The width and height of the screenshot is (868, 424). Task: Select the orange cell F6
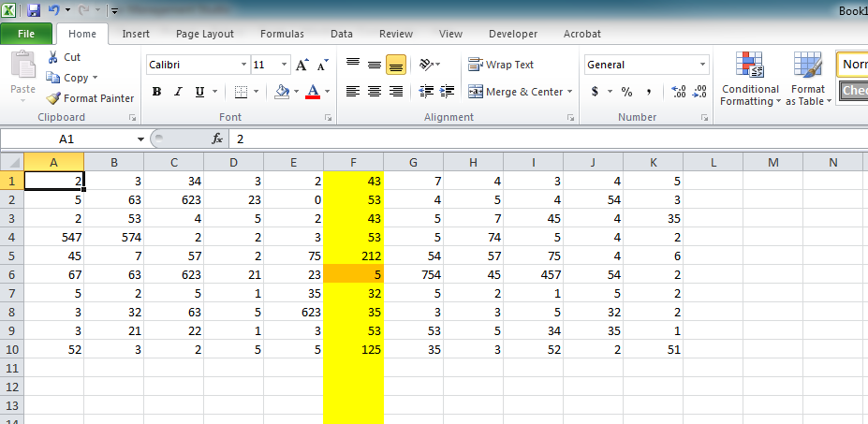pos(353,272)
